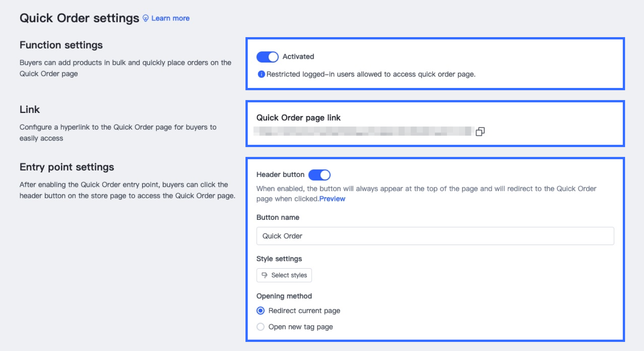Focus the Button name input field
This screenshot has width=644, height=351.
[435, 236]
